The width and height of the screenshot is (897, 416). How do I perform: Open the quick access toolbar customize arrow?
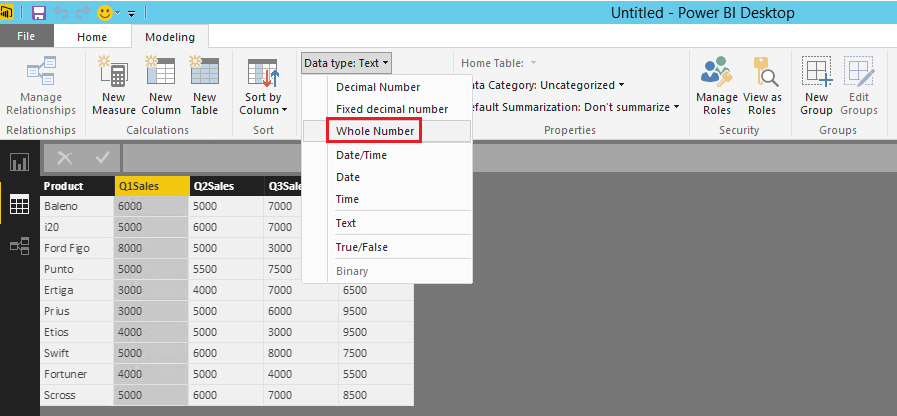coord(131,13)
